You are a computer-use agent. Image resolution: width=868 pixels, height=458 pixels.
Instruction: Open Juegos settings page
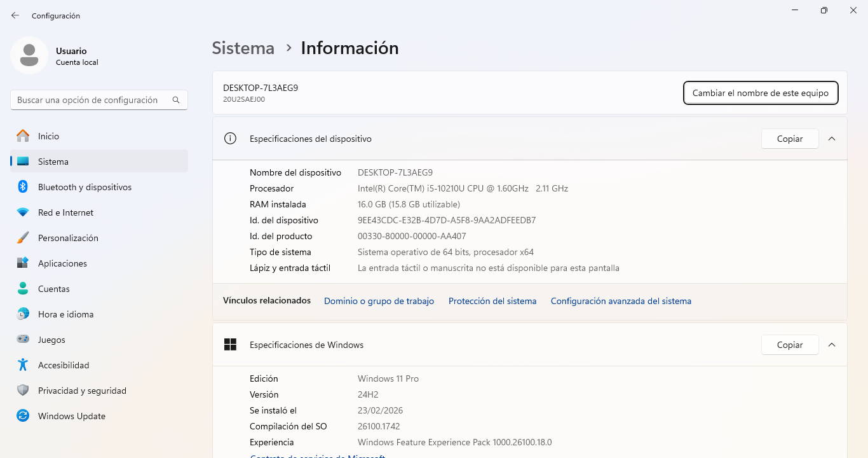[x=99, y=340]
